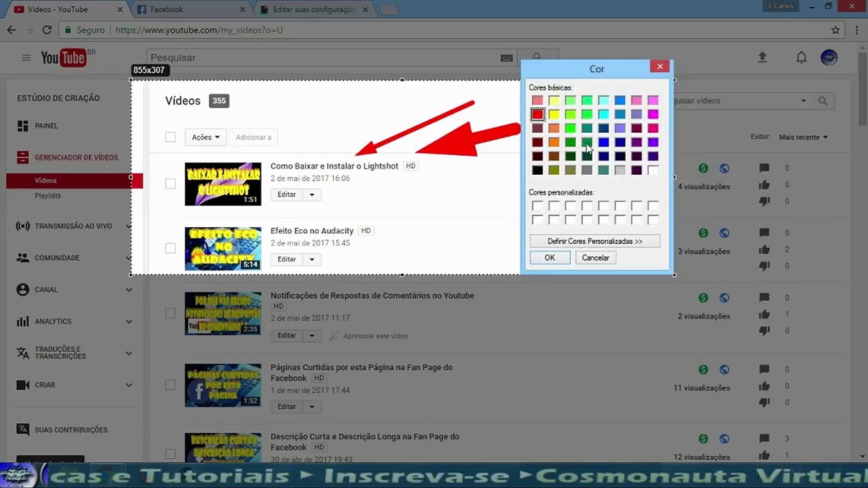
Task: Expand the Canal section
Action: pos(129,289)
